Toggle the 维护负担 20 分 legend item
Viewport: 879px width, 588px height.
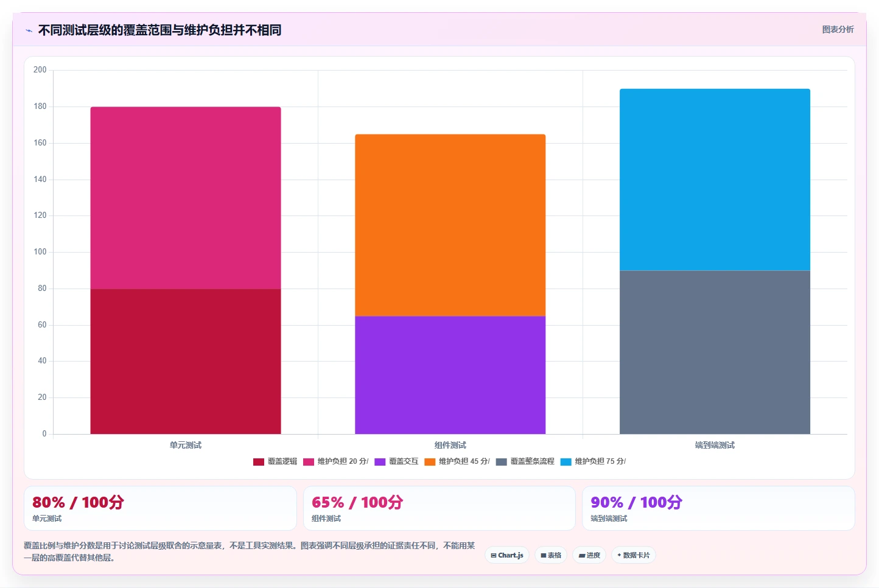(x=335, y=461)
